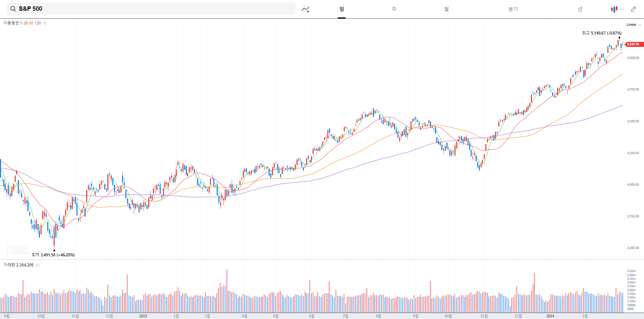Click the S&P 500 search field
The image size is (644, 319).
click(x=151, y=9)
